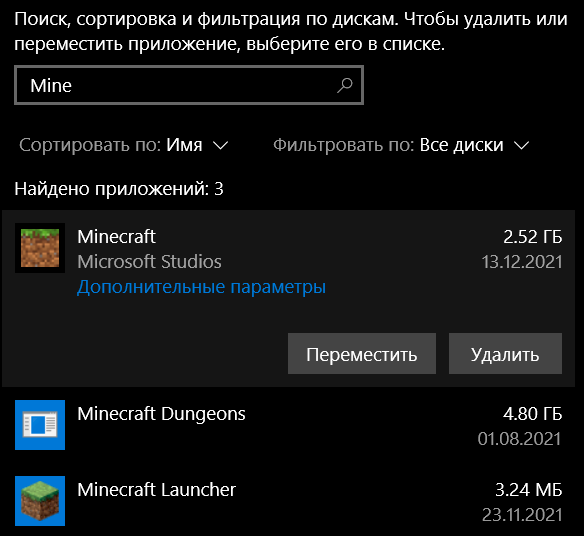The width and height of the screenshot is (584, 536).
Task: Click the Microsoft Studios publisher text
Action: tap(149, 261)
